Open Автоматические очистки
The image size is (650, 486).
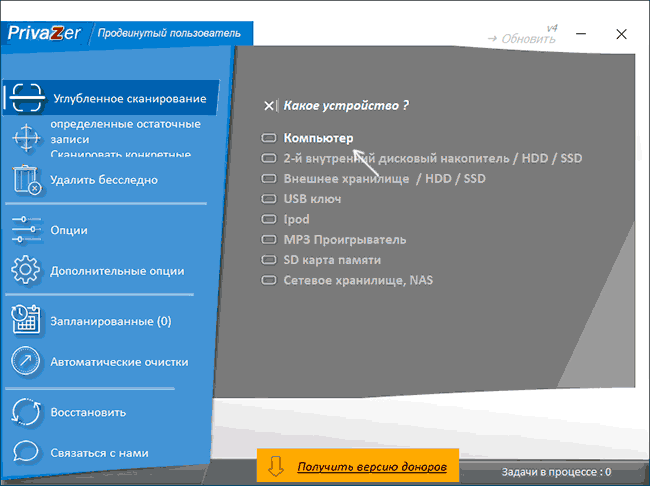[119, 362]
